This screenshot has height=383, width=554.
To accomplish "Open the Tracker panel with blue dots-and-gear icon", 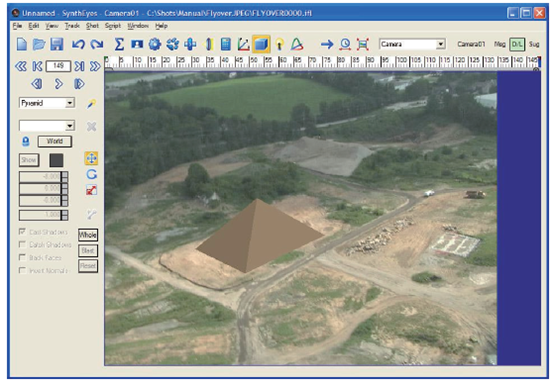I will 173,45.
